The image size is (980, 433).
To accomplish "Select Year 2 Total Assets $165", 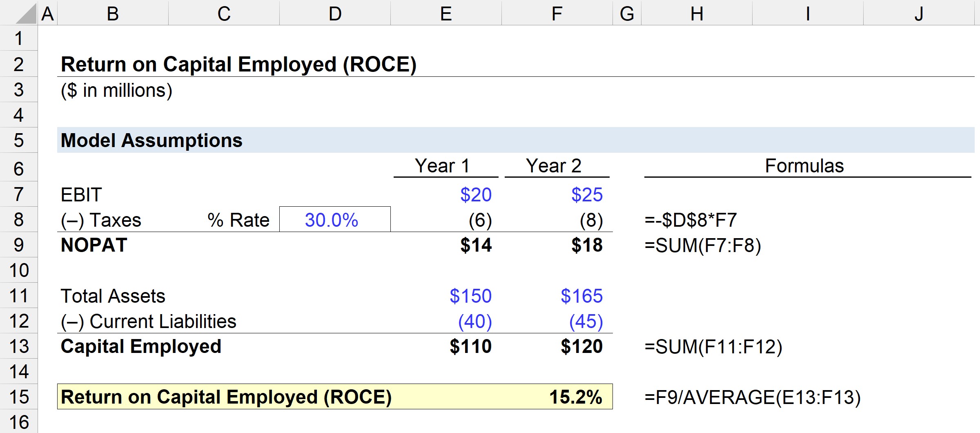I will tap(581, 296).
